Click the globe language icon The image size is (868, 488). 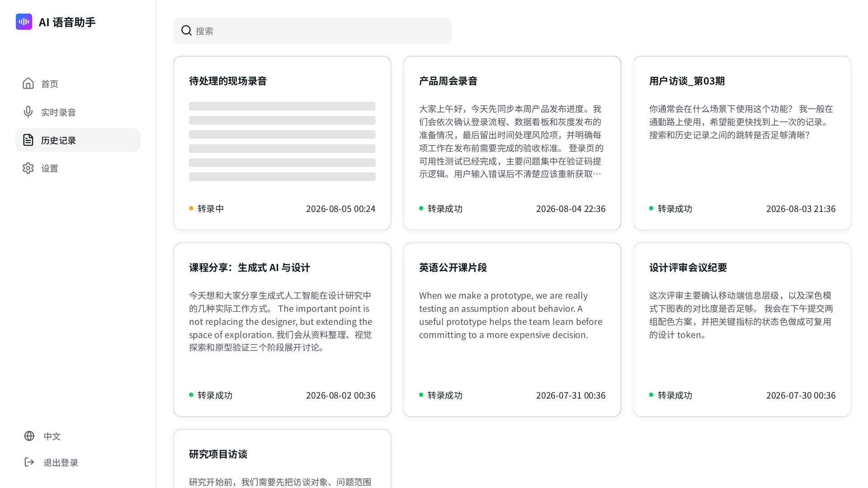(29, 436)
